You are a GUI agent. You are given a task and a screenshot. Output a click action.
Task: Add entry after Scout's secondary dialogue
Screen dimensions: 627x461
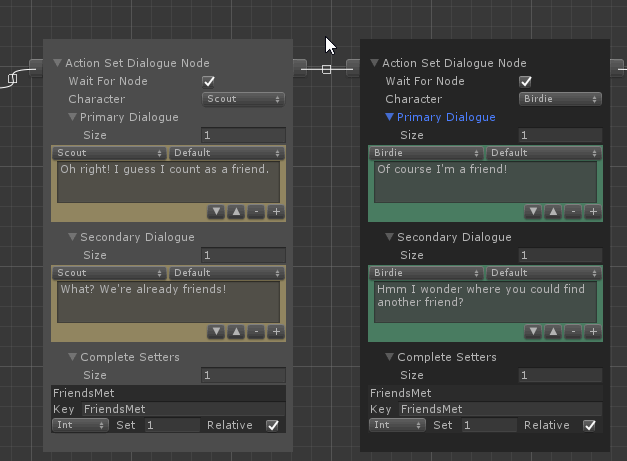coord(276,331)
